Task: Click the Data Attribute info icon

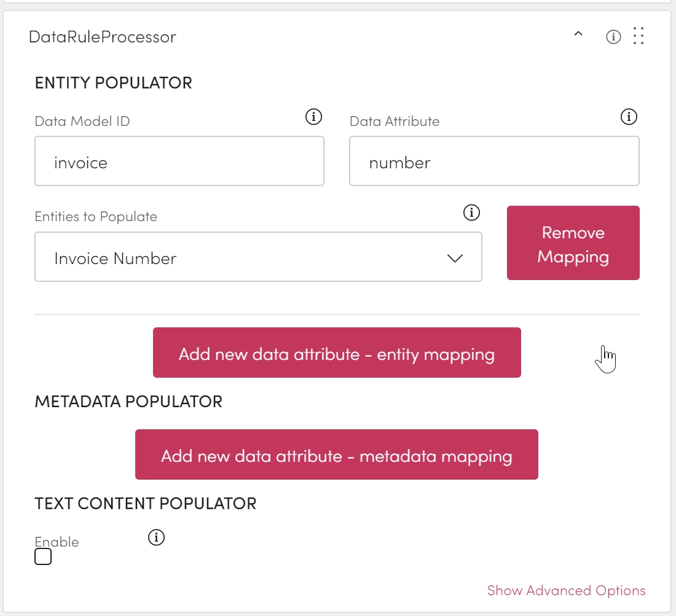Action: 629,116
